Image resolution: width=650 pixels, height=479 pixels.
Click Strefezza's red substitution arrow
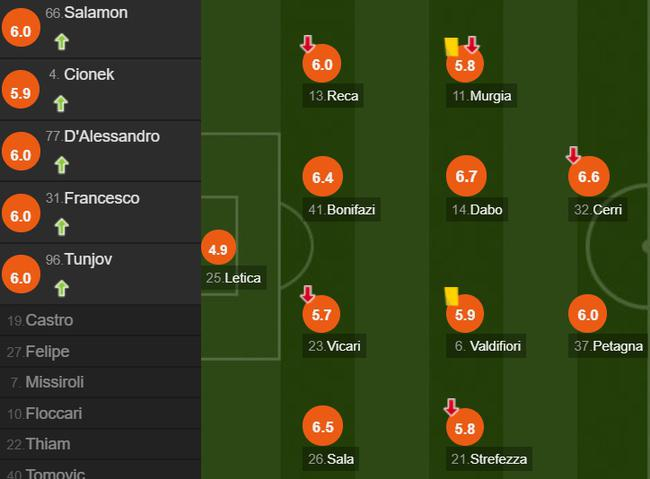[x=451, y=407]
